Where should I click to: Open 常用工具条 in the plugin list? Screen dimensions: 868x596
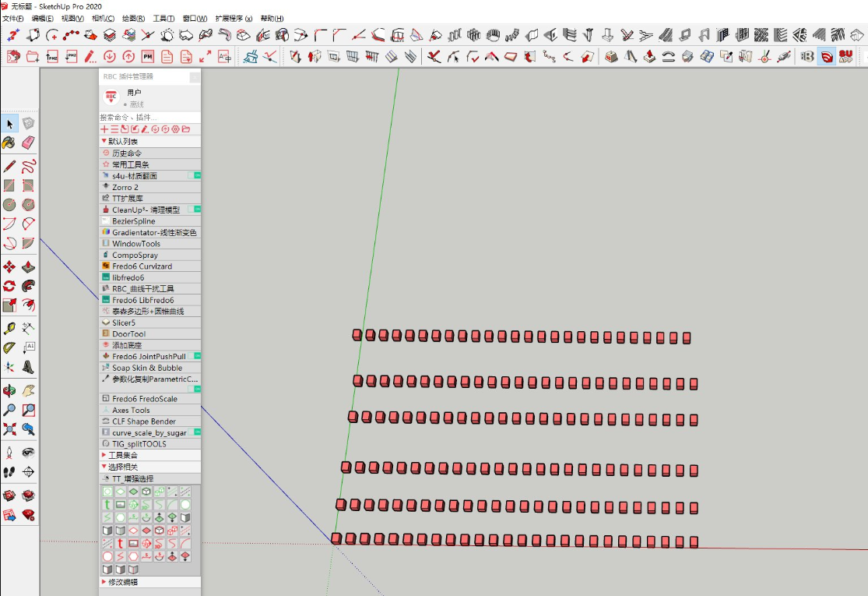[150, 164]
